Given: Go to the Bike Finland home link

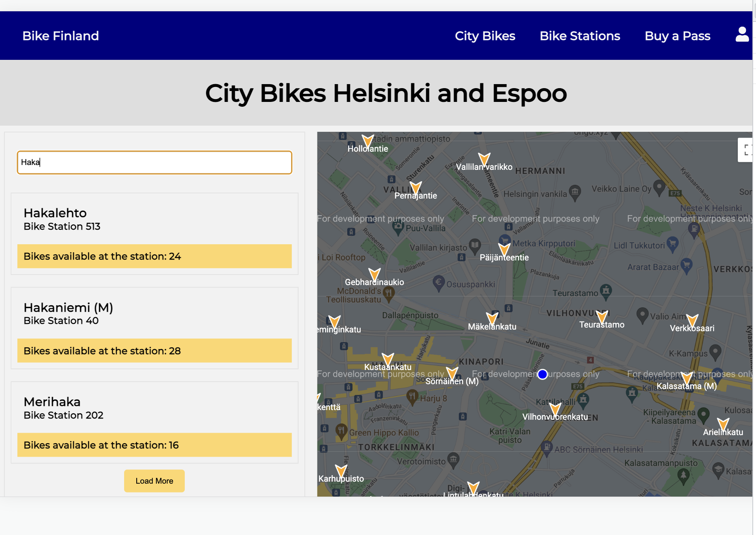Looking at the screenshot, I should pos(60,36).
